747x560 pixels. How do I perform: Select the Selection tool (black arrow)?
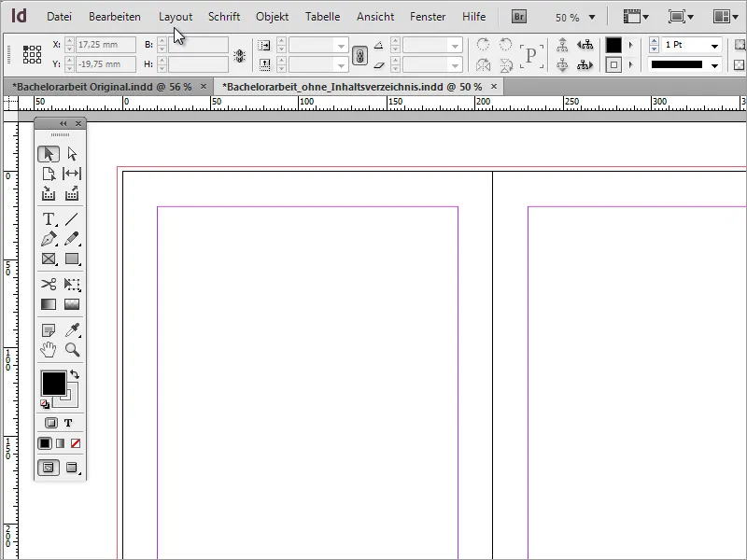[49, 154]
